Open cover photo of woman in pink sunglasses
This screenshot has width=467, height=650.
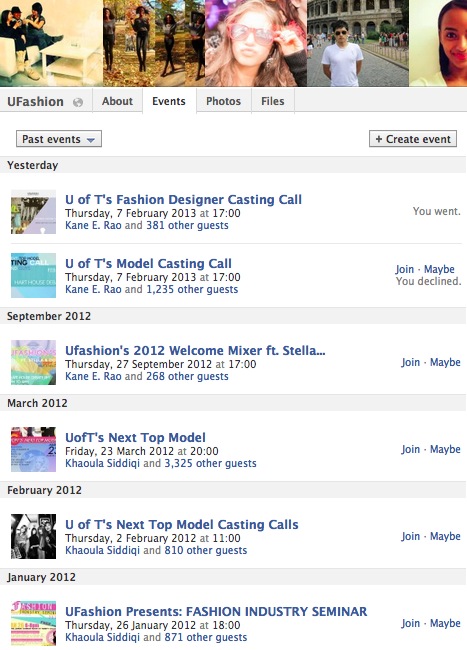256,43
